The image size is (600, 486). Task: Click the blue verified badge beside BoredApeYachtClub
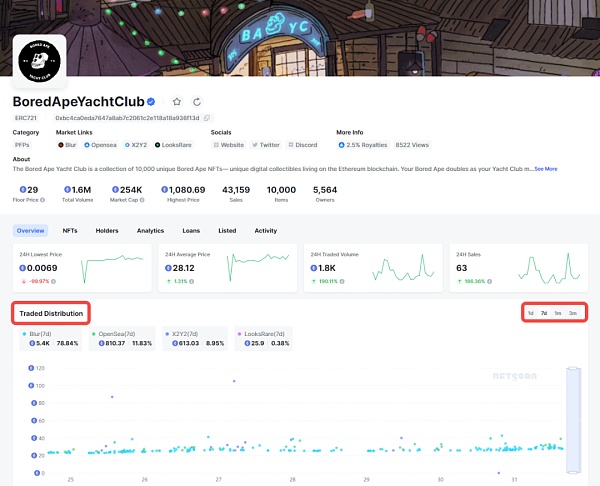pos(151,102)
